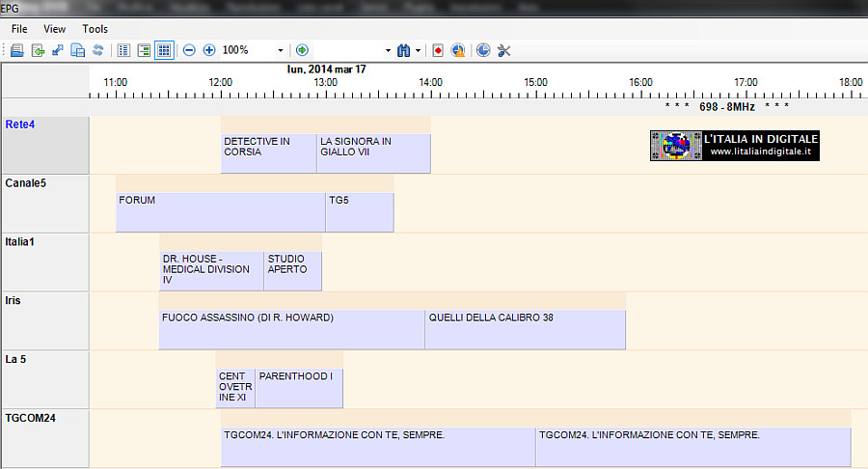Click the 15:00 mark on timeline ruler
This screenshot has width=868, height=469.
[536, 83]
